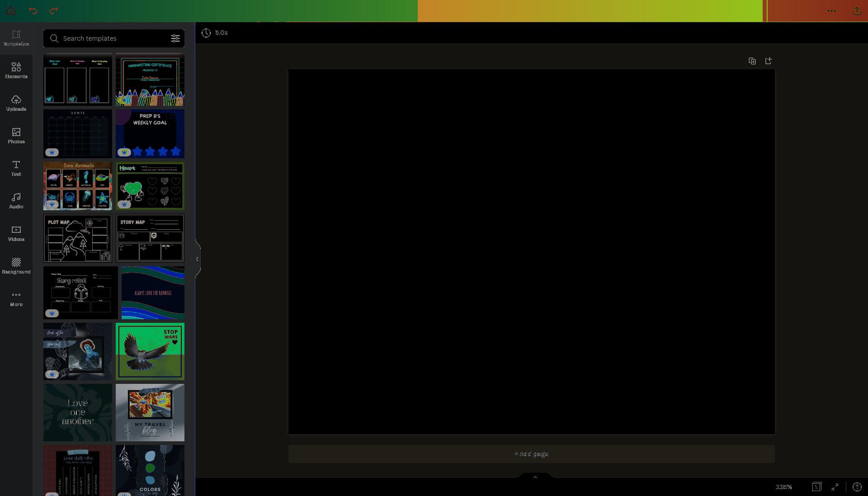Select the Prep D's Weekly Goal template

point(150,134)
